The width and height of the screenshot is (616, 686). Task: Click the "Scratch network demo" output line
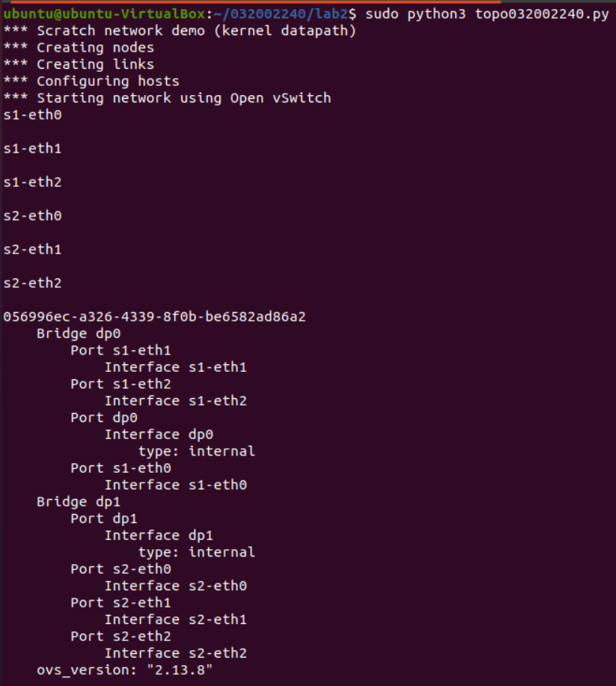pyautogui.click(x=180, y=31)
